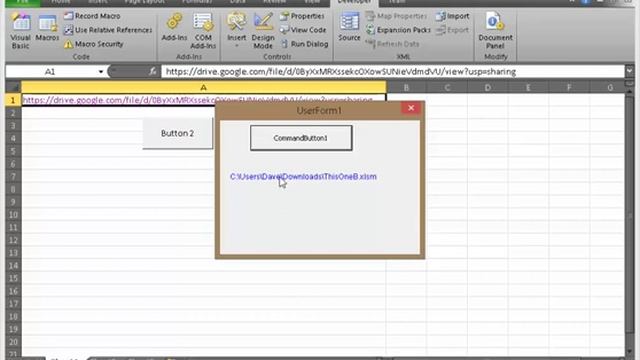Toggle Use Relative References
Image resolution: width=640 pixels, height=360 pixels.
[108, 30]
